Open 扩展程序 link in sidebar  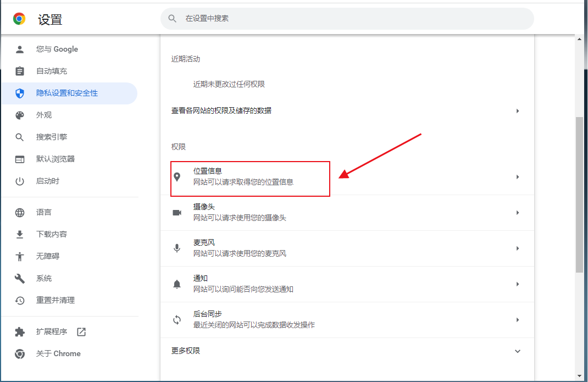[x=51, y=332]
